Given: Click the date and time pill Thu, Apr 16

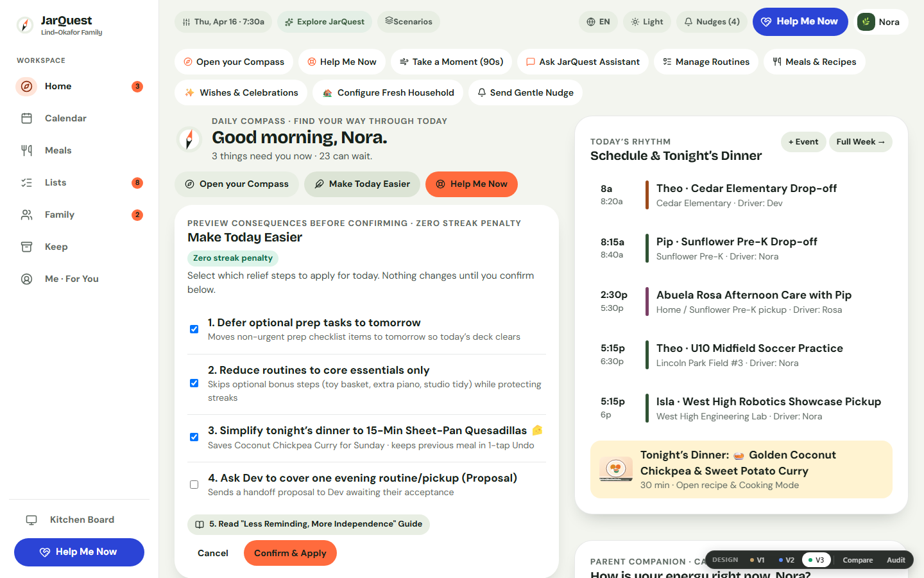Looking at the screenshot, I should tap(223, 22).
